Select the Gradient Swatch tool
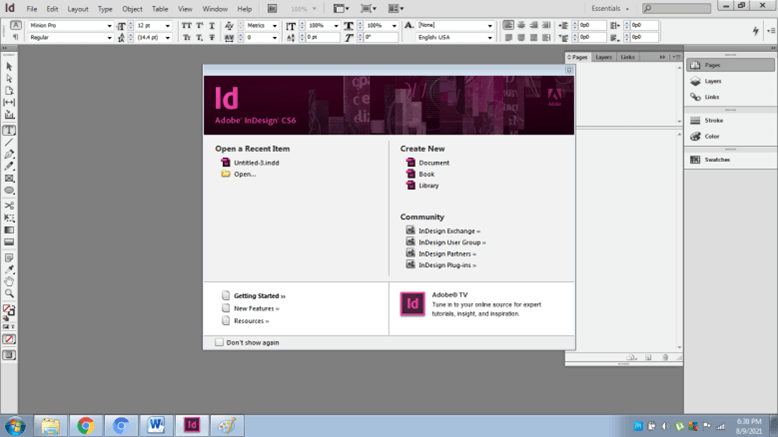Screen dimensions: 778x437 [9, 230]
